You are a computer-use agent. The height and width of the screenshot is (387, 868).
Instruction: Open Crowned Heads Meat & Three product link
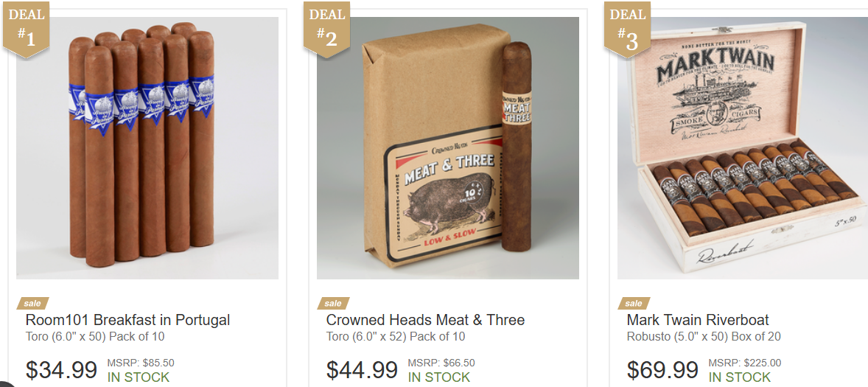(425, 320)
